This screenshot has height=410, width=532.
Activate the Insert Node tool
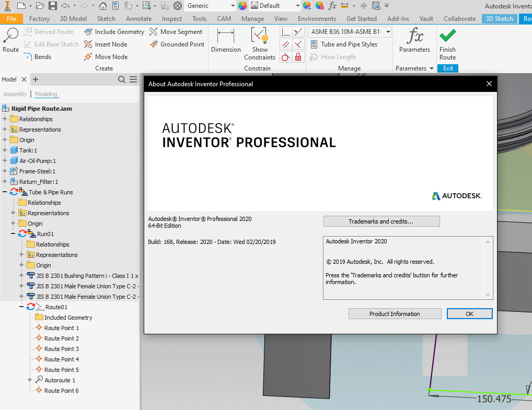(x=112, y=44)
